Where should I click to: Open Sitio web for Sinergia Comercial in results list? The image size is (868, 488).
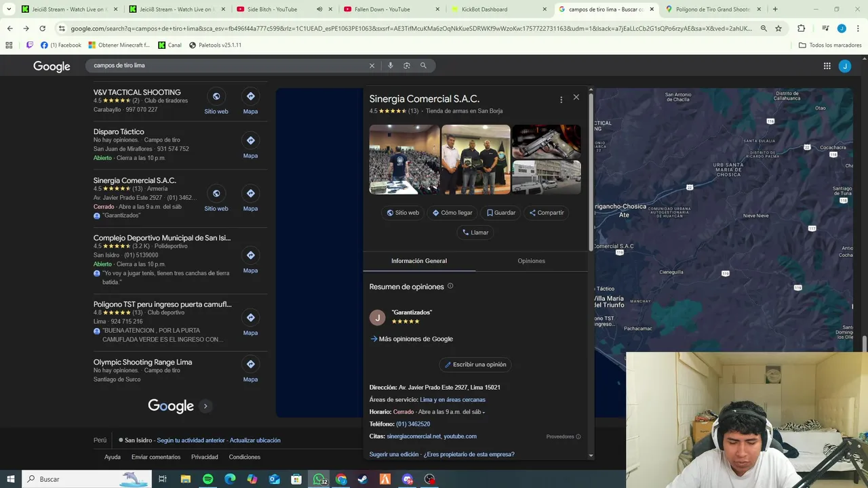click(216, 199)
